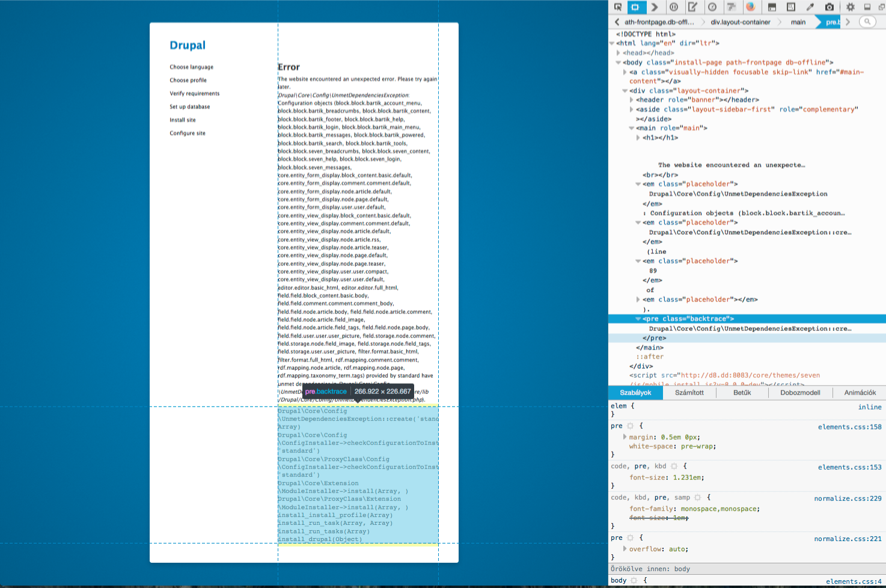Take screenshot using the camera icon
886x588 pixels.
[x=829, y=7]
